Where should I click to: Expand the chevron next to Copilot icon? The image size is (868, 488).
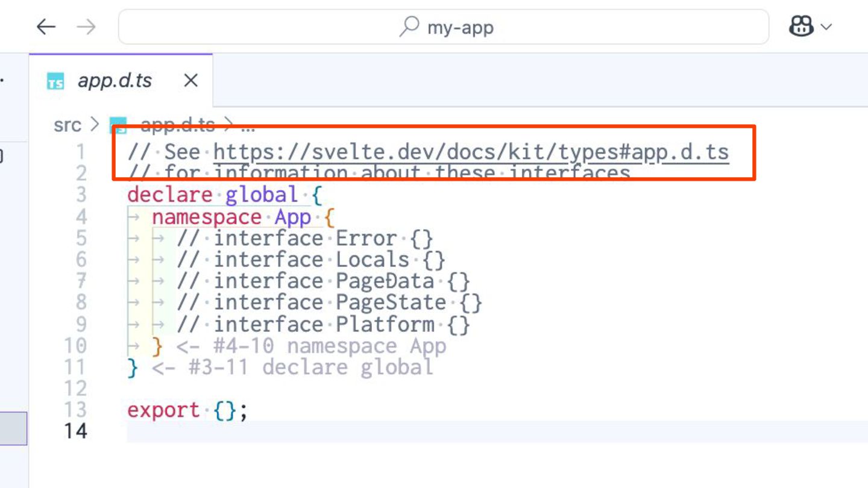(x=826, y=27)
